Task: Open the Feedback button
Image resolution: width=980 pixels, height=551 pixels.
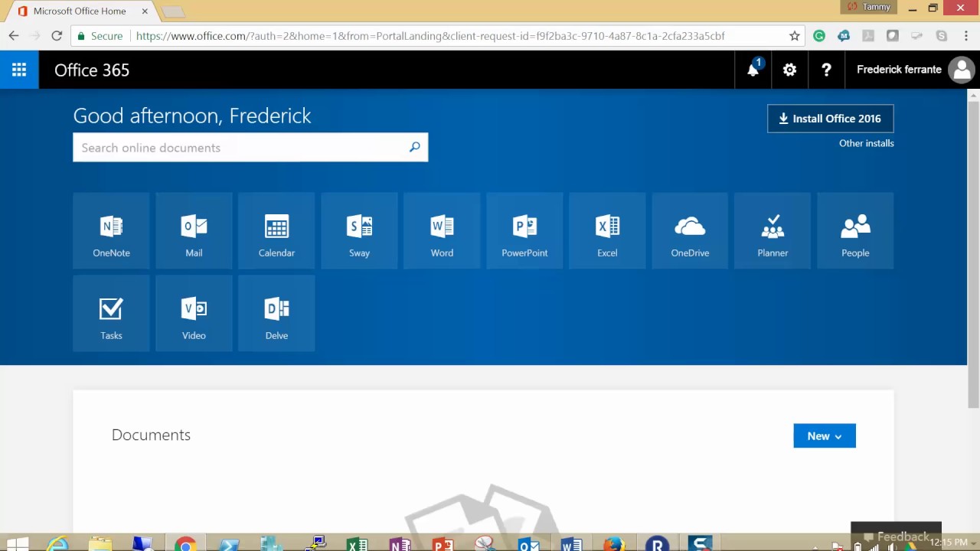Action: click(x=896, y=536)
